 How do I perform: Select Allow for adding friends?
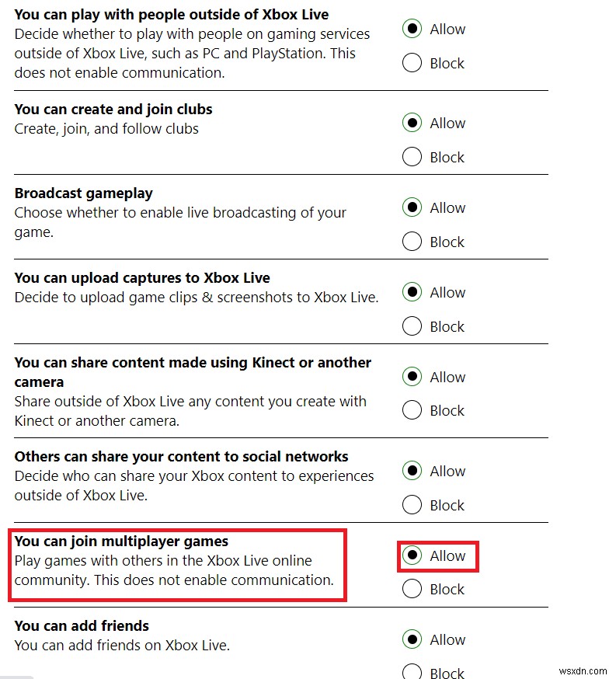click(x=412, y=640)
